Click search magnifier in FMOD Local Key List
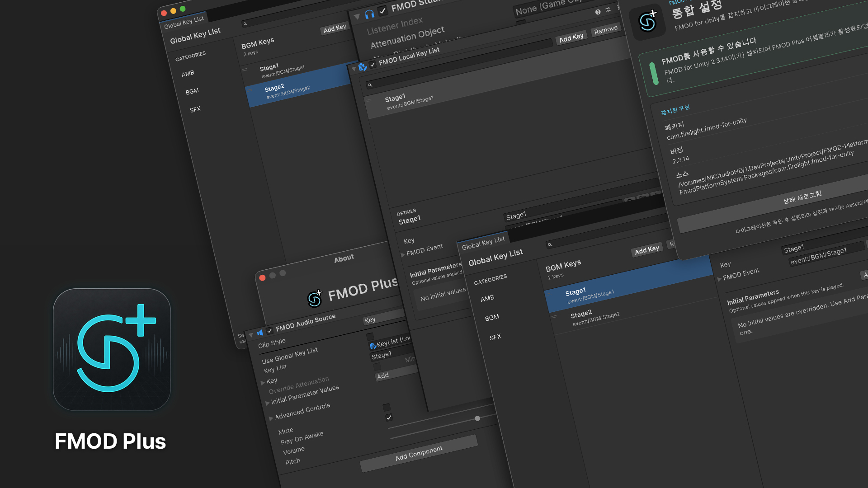 click(370, 85)
